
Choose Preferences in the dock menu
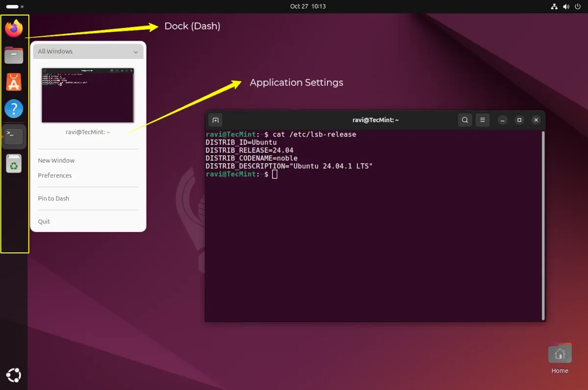[x=55, y=175]
